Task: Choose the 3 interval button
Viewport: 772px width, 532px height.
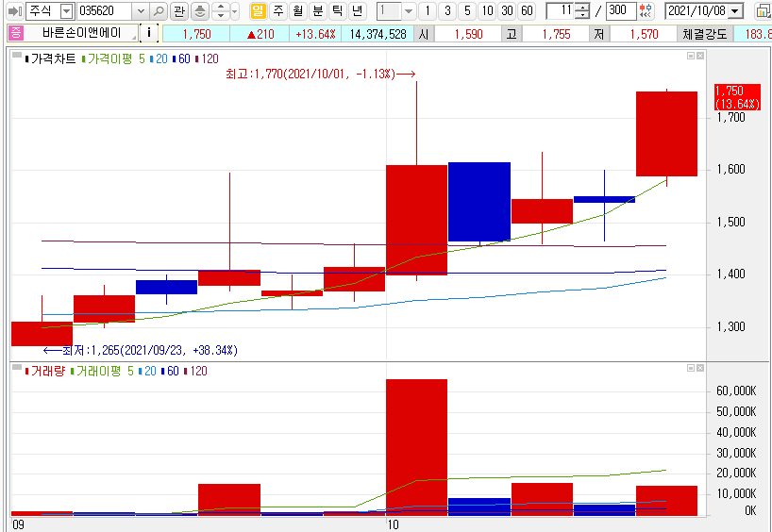Action: [x=447, y=10]
